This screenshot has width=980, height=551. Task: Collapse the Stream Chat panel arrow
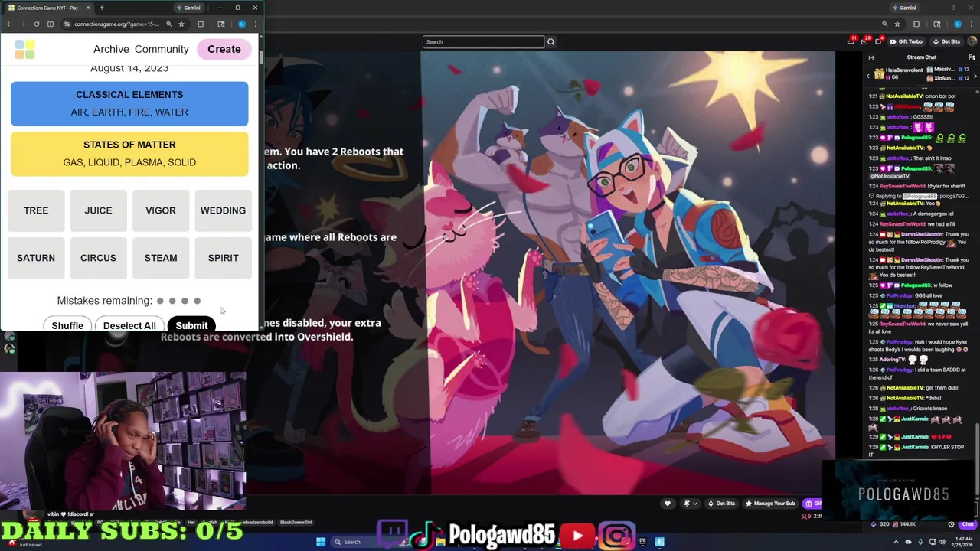871,57
